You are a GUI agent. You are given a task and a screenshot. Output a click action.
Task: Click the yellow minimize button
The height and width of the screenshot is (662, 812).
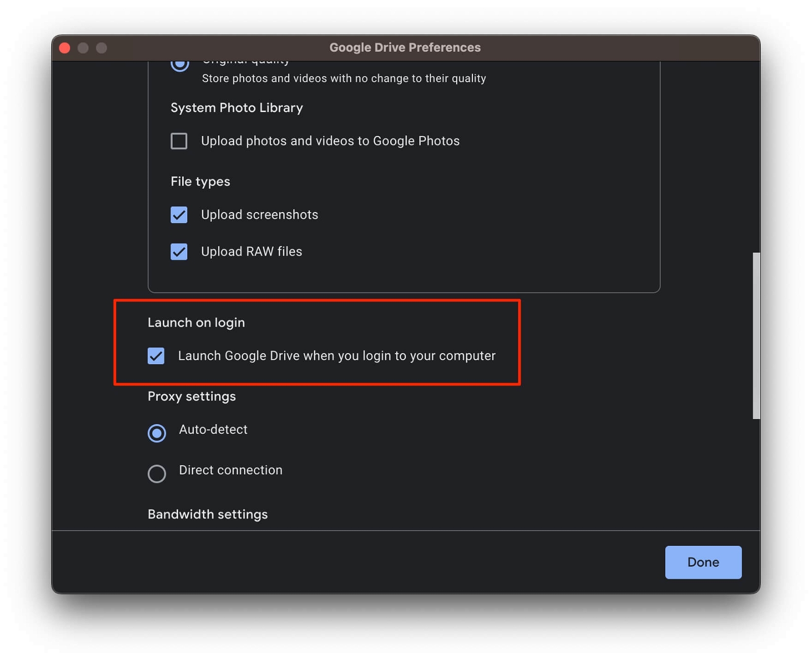83,47
